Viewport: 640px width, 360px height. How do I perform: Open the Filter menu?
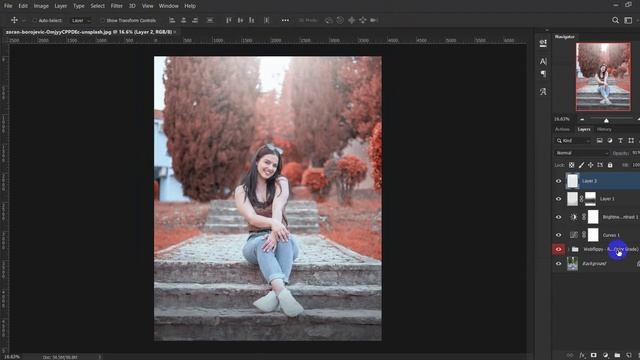click(x=116, y=6)
